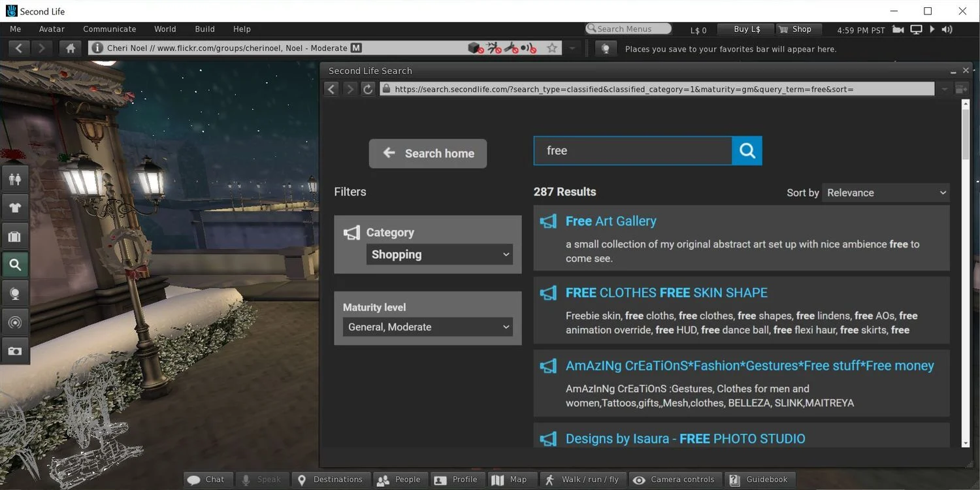Open the Help menu
Viewport: 980px width, 490px height.
tap(242, 29)
